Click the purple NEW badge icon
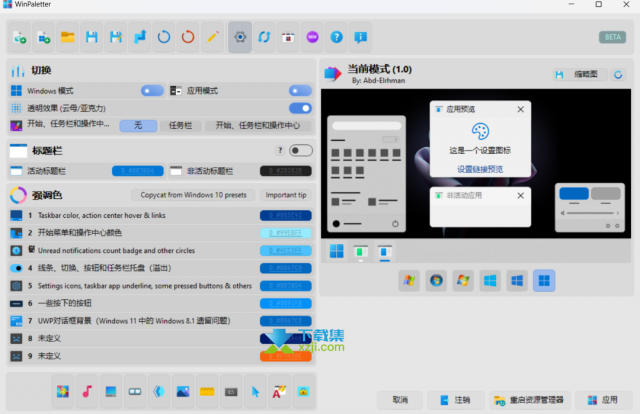The width and height of the screenshot is (640, 414). (x=313, y=38)
